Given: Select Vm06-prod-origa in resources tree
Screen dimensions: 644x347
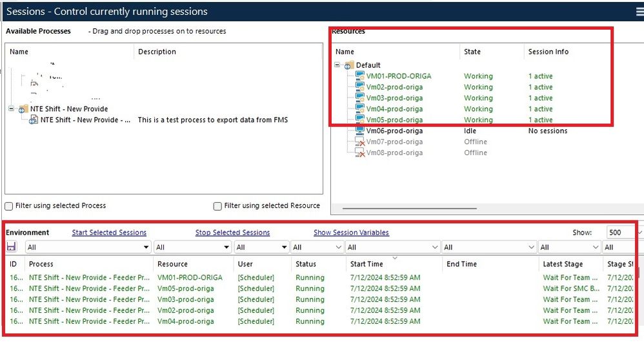Looking at the screenshot, I should point(394,131).
